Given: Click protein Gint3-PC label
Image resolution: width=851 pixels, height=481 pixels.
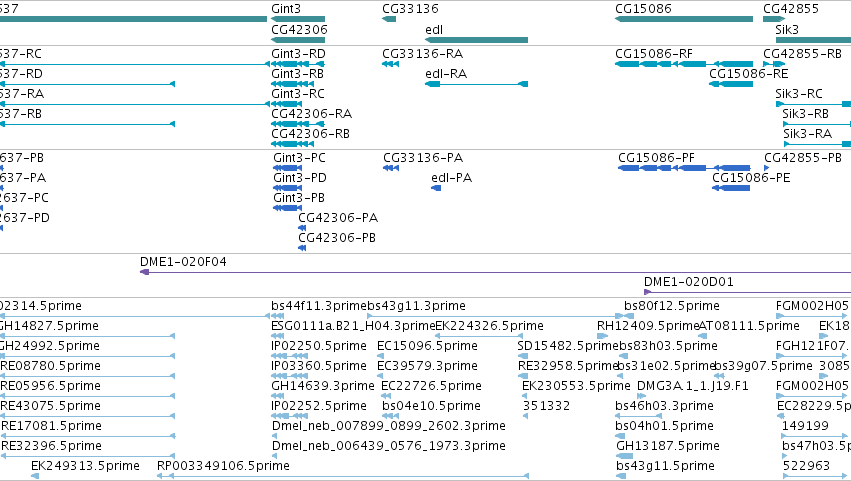Looking at the screenshot, I should [x=299, y=158].
